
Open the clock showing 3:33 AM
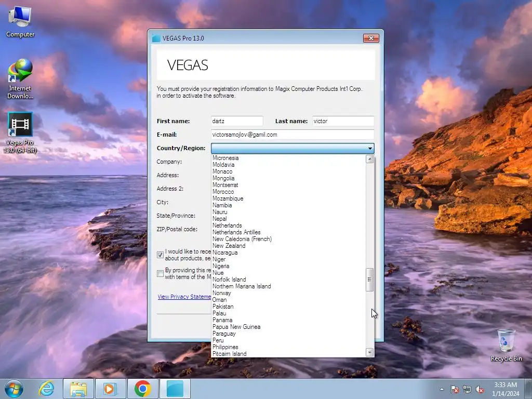click(506, 389)
